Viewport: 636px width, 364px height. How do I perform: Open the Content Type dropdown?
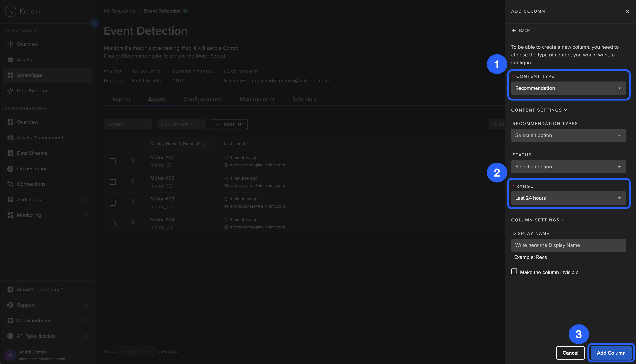tap(568, 88)
